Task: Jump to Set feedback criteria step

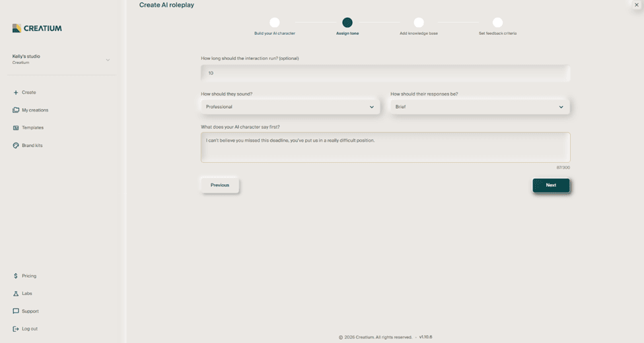Action: (498, 22)
